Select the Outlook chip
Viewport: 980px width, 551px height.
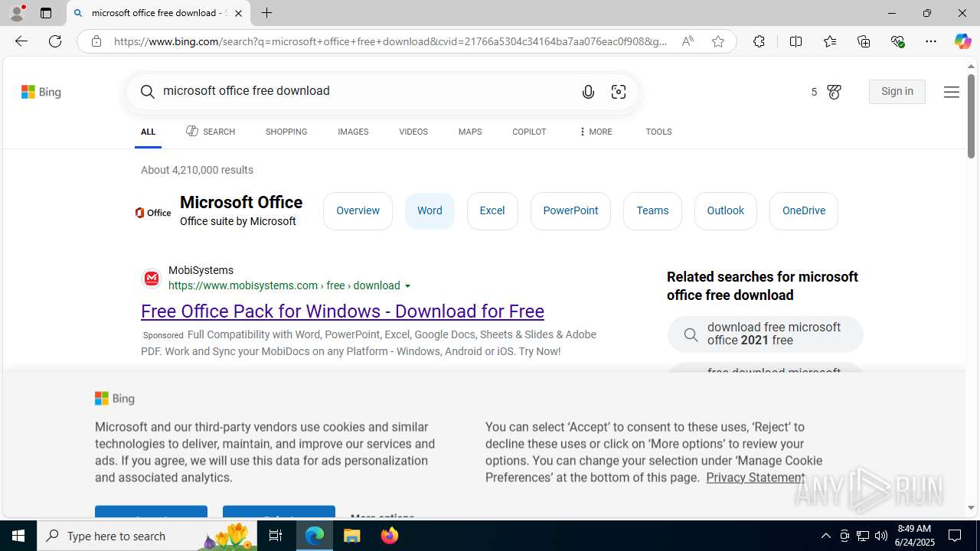[x=725, y=210]
